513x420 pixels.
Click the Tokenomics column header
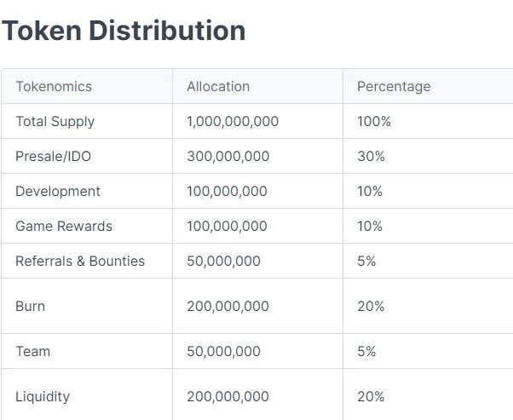(54, 86)
